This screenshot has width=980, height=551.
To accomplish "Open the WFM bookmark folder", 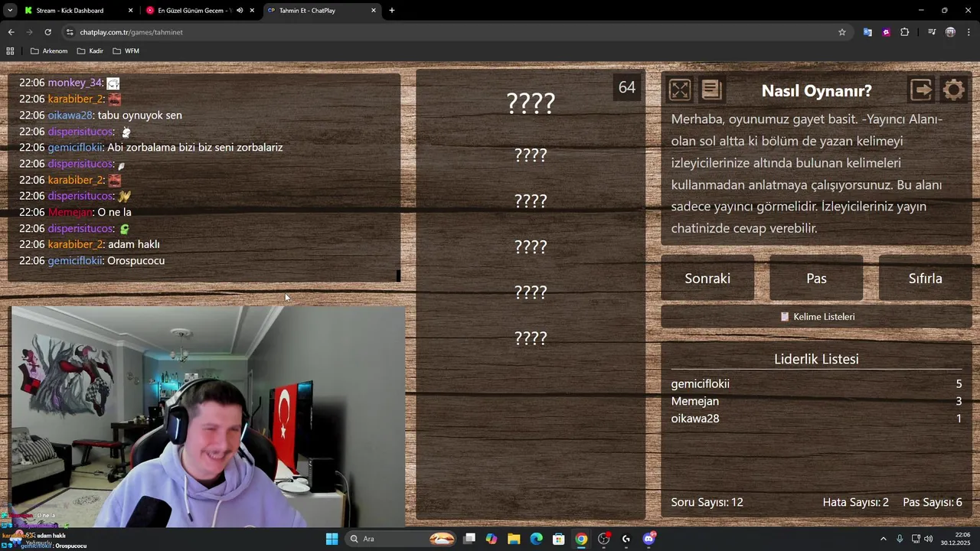I will click(126, 51).
